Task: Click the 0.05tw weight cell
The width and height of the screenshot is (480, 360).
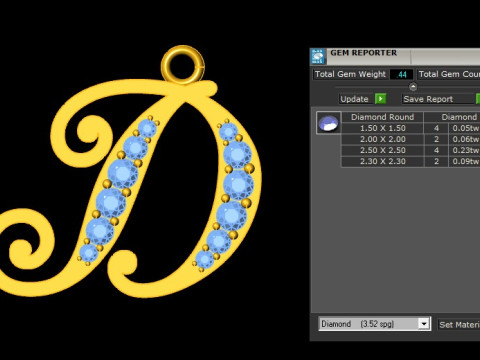Action: (x=465, y=128)
